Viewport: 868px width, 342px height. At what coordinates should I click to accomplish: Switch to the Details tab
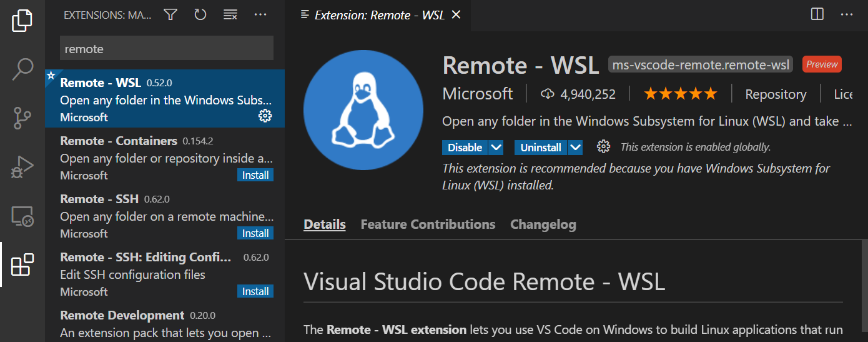click(x=325, y=224)
